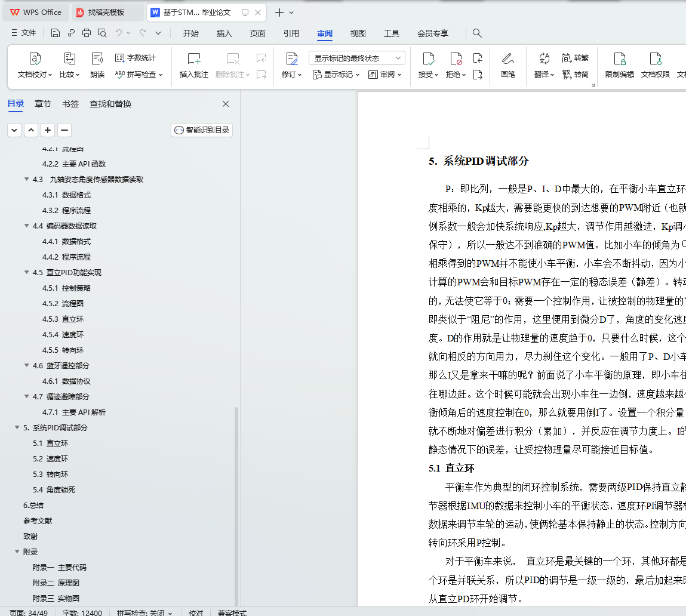Open the 文档权限 document permission tool
This screenshot has height=616, width=686.
coord(656,64)
